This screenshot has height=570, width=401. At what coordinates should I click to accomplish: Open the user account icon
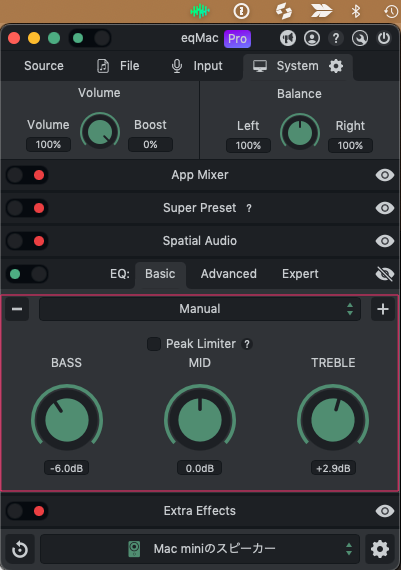312,38
